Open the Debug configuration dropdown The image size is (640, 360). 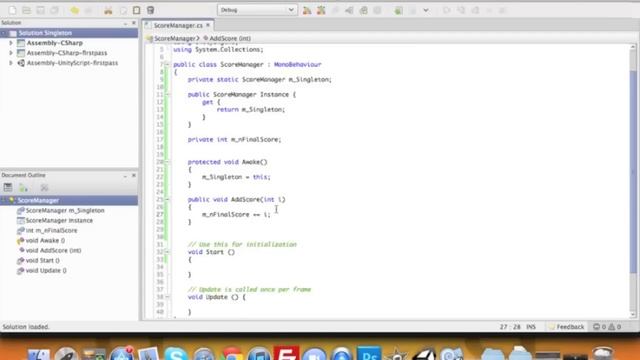pyautogui.click(x=257, y=10)
